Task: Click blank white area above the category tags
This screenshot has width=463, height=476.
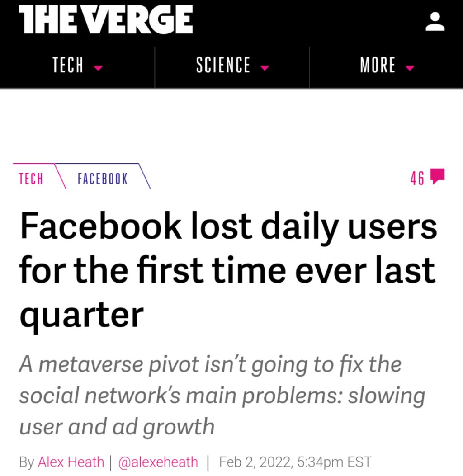Action: [231, 127]
